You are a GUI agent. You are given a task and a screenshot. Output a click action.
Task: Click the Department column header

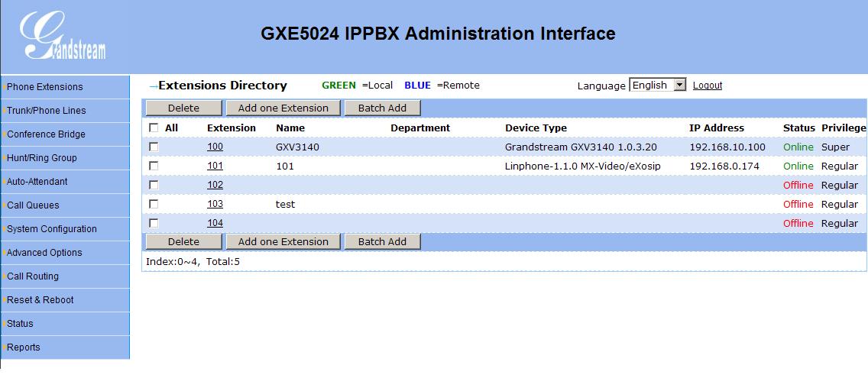pos(421,128)
